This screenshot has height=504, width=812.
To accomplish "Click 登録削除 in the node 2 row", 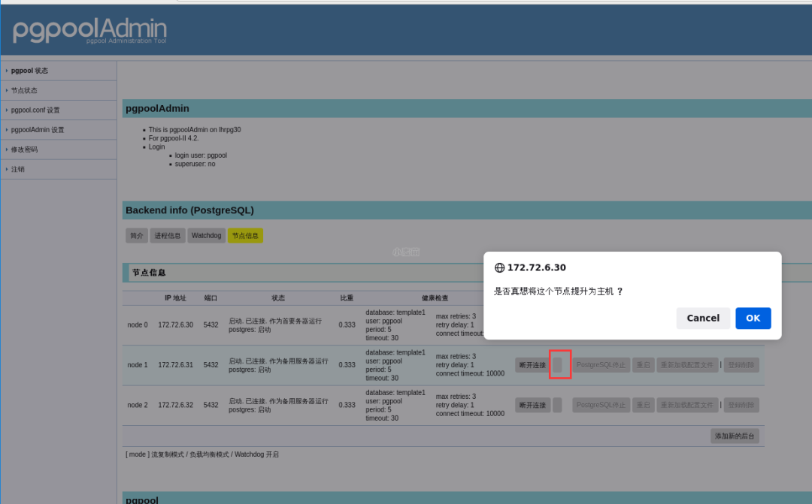I will (x=741, y=405).
